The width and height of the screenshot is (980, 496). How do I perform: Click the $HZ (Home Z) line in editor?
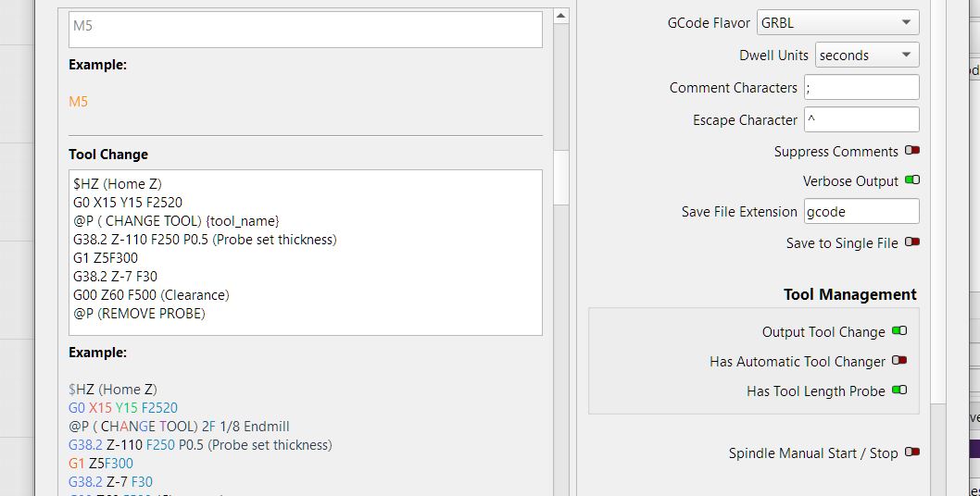[x=118, y=184]
